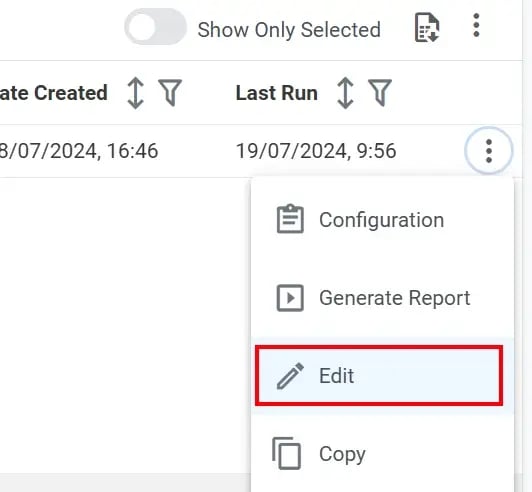Sort by the Last Run column

pyautogui.click(x=345, y=93)
